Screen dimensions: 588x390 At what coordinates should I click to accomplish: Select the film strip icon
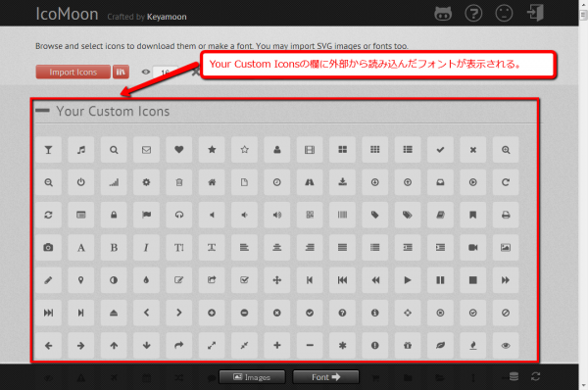(310, 150)
